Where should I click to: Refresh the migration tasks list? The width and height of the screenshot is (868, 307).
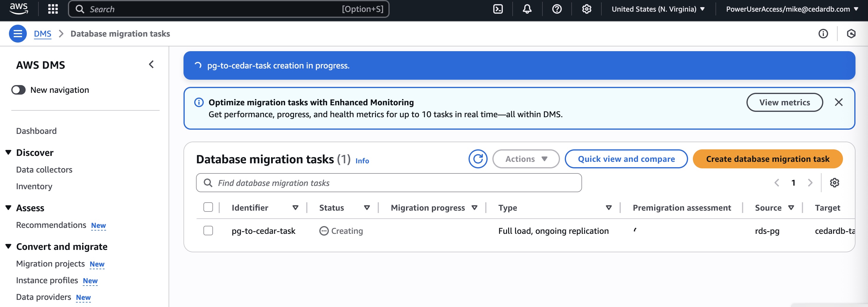(x=477, y=159)
